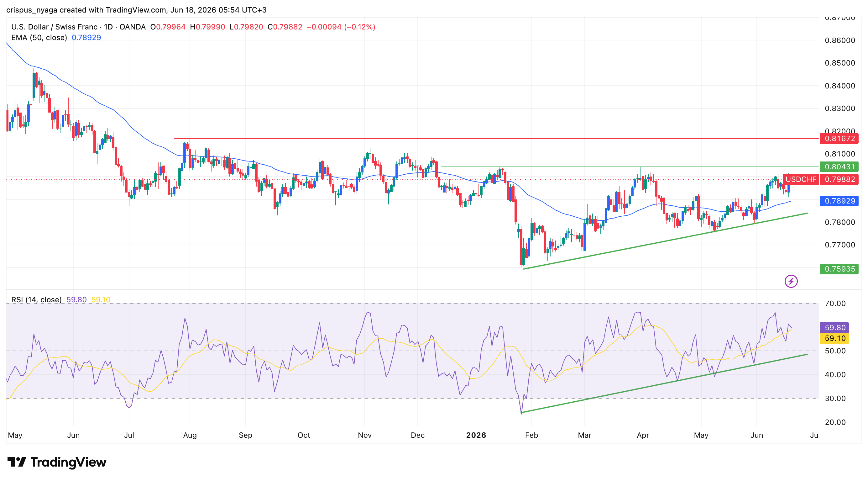This screenshot has width=868, height=481.
Task: Click the EMA value 0.78929 in legend
Action: tap(86, 37)
